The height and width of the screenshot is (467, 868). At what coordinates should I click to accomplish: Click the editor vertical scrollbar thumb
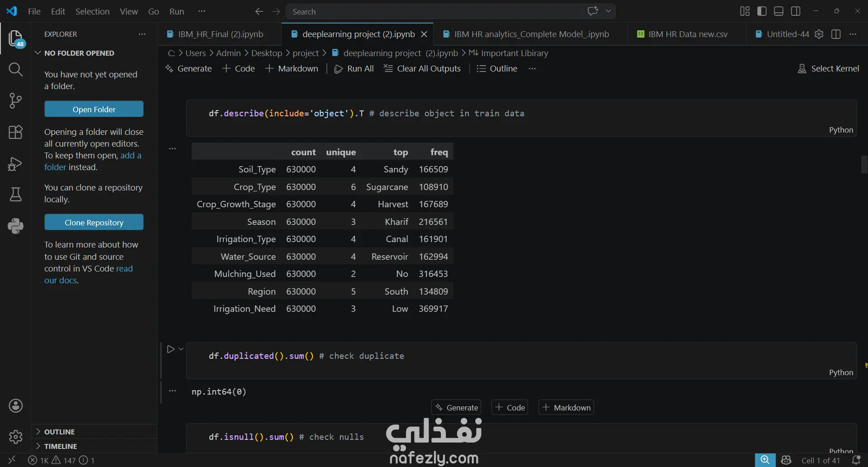tap(864, 164)
